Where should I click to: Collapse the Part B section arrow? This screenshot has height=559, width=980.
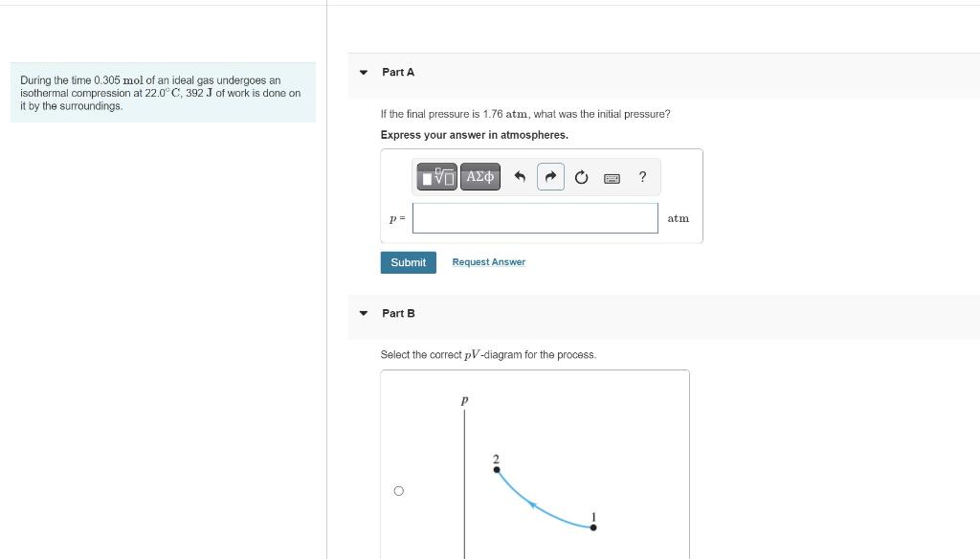(x=364, y=313)
